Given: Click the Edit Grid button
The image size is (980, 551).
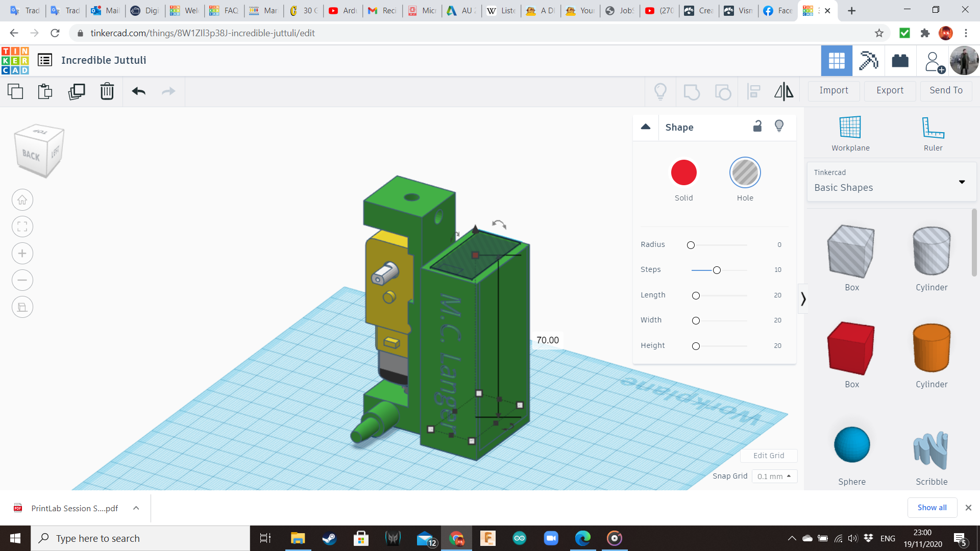Looking at the screenshot, I should pyautogui.click(x=768, y=456).
